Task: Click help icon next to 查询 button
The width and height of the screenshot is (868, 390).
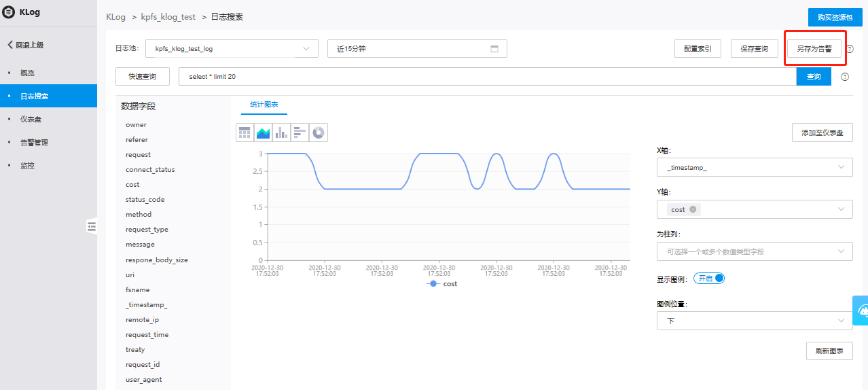Action: (845, 77)
